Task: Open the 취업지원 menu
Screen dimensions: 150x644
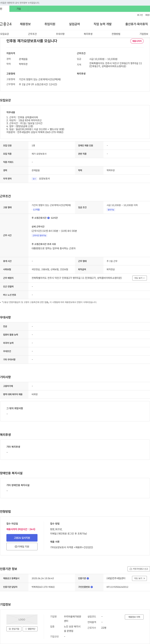Action: pyautogui.click(x=50, y=24)
